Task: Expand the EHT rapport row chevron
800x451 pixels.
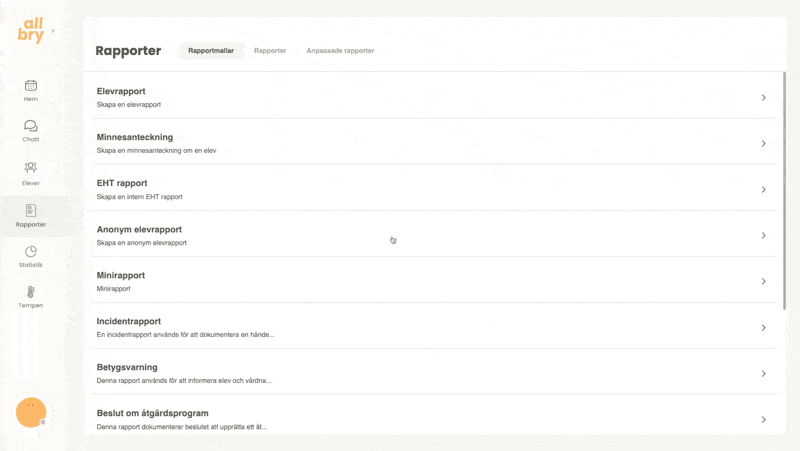Action: click(x=763, y=190)
